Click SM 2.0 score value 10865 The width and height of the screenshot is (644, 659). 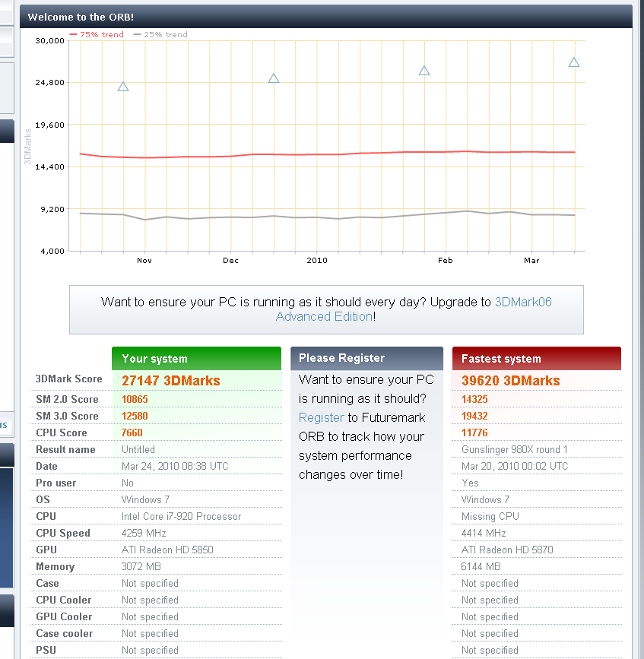(x=135, y=399)
